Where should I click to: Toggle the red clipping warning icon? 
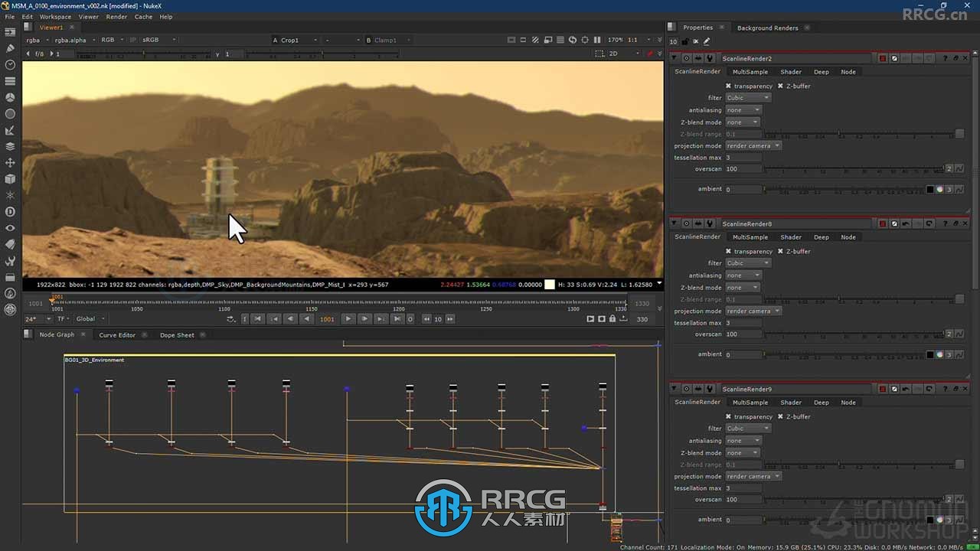pos(650,54)
